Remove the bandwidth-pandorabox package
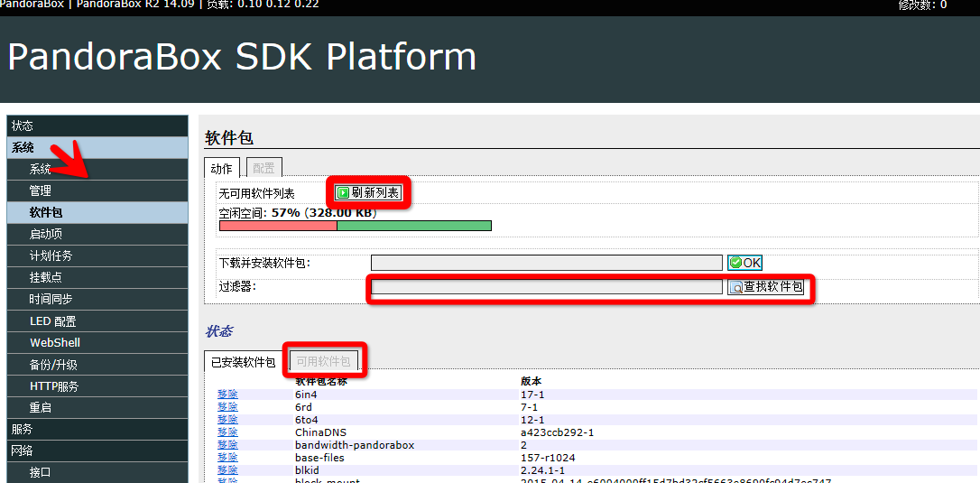Viewport: 980px width, 483px height. tap(227, 445)
